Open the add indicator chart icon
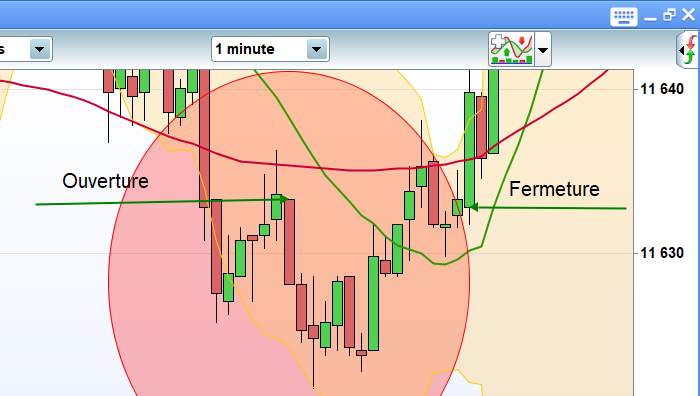 point(512,49)
